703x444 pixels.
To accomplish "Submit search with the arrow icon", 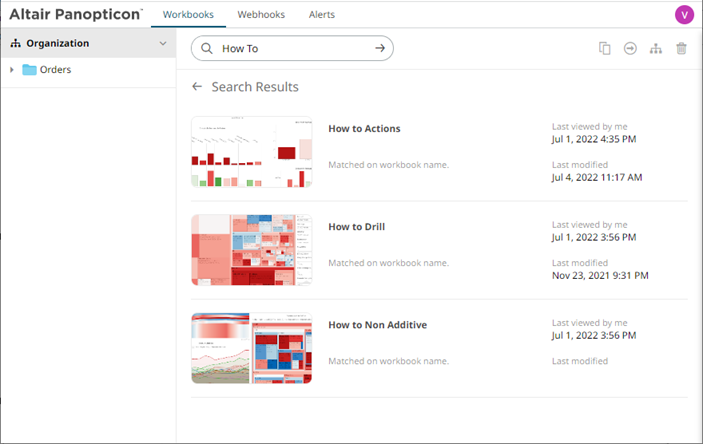I will [380, 48].
